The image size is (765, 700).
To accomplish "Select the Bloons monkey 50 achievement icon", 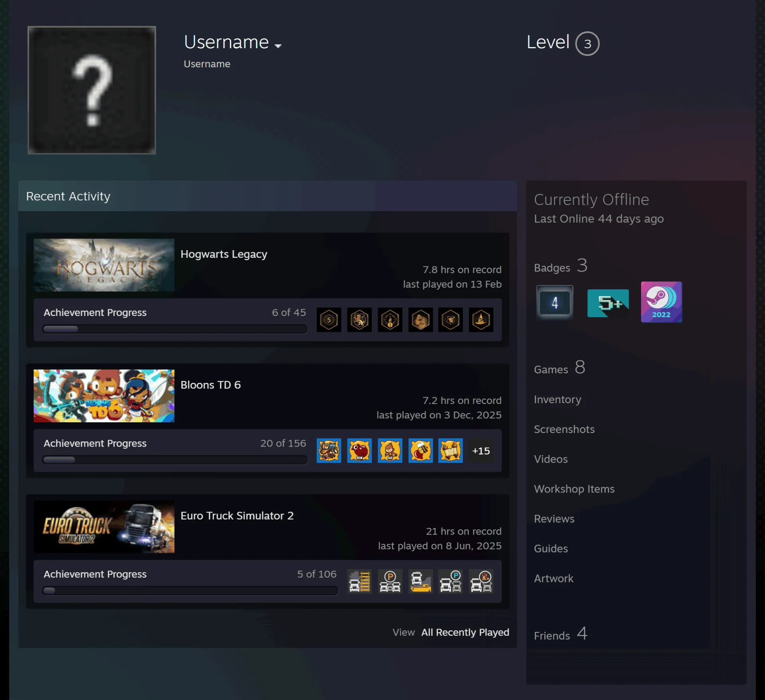I will 390,451.
